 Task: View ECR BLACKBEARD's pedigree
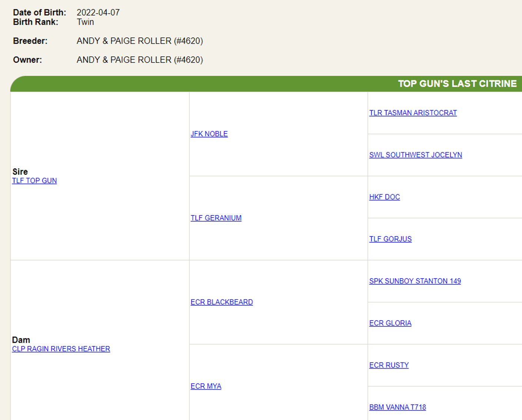click(x=222, y=302)
